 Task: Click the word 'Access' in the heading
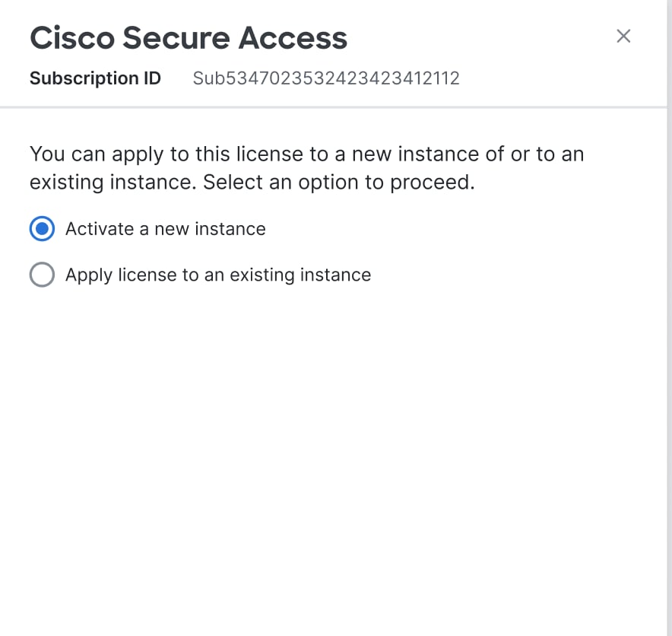coord(293,38)
